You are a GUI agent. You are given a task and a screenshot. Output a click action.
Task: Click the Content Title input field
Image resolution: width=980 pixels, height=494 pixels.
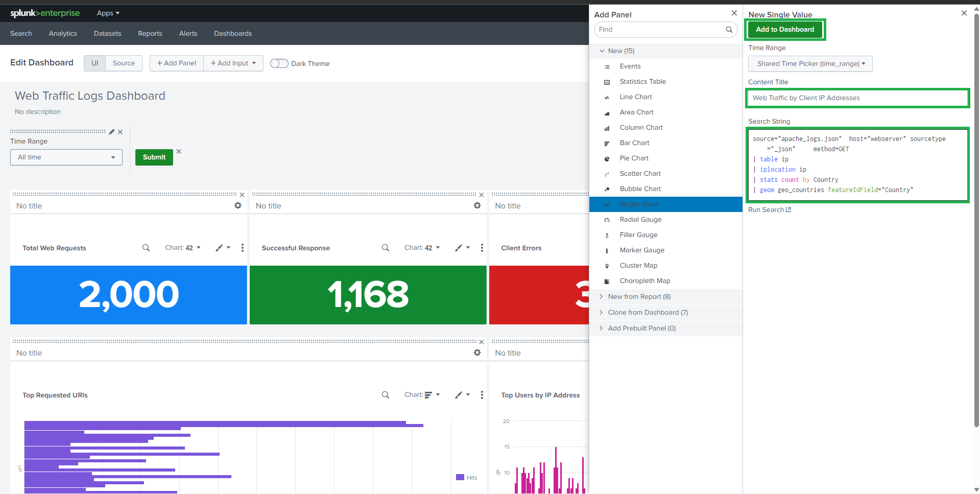857,98
